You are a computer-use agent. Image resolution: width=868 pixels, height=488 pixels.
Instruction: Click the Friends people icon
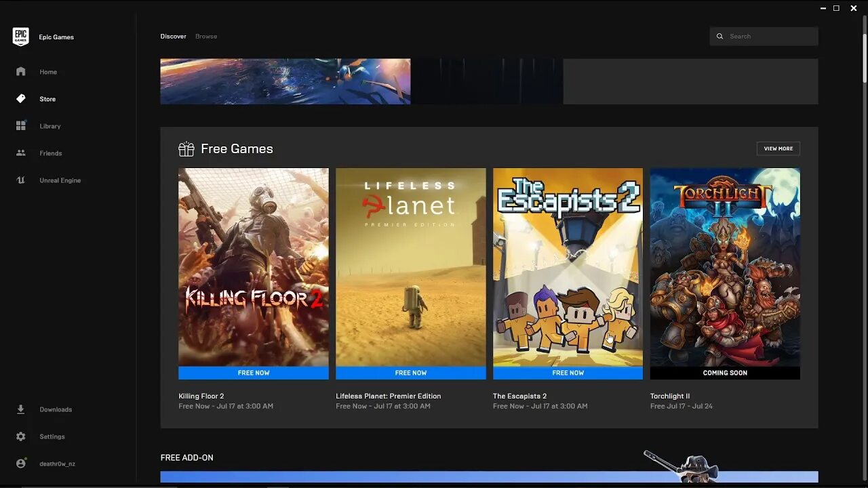[21, 152]
